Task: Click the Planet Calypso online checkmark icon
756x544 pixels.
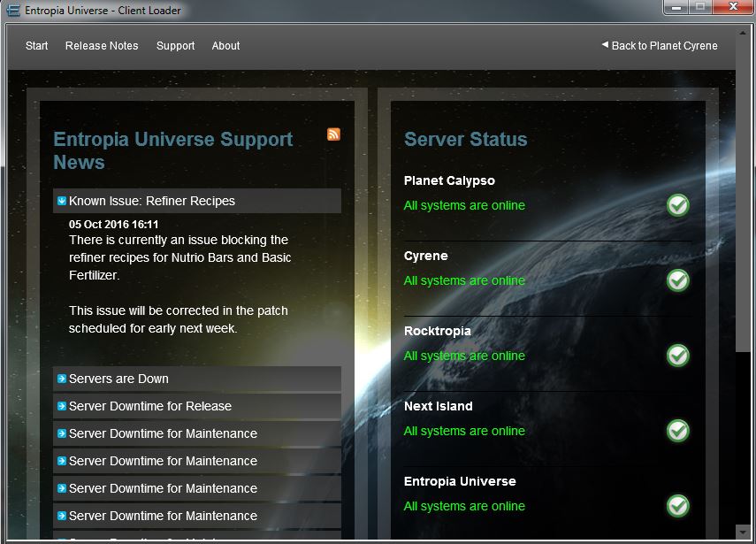Action: (678, 205)
